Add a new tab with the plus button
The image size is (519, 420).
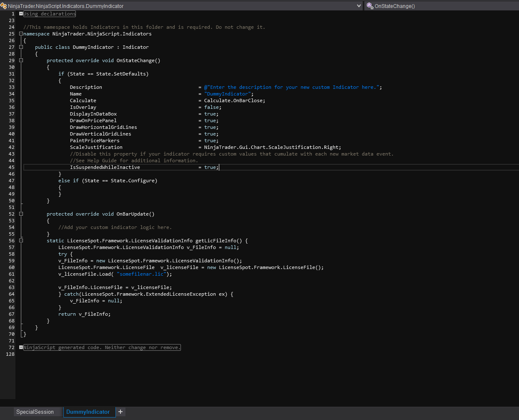point(120,412)
